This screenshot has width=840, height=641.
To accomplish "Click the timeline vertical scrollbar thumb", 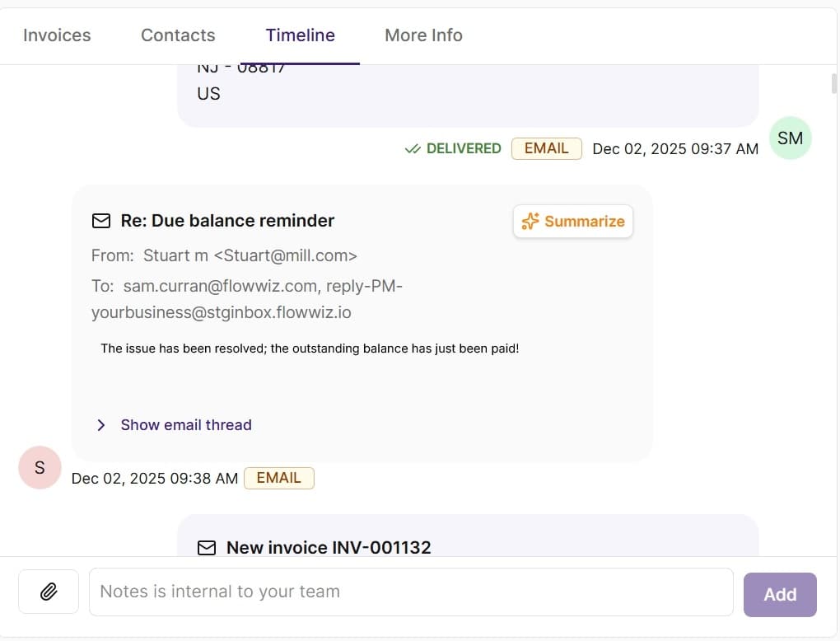I will click(x=833, y=83).
